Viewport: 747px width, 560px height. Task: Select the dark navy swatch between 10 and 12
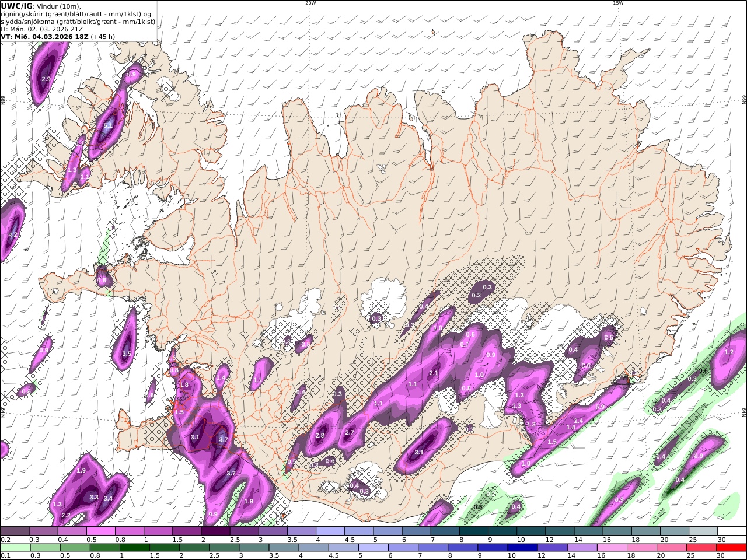tap(521, 548)
